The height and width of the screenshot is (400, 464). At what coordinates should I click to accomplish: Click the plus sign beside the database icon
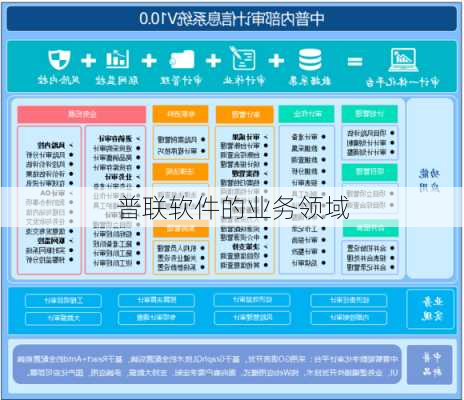coord(276,61)
